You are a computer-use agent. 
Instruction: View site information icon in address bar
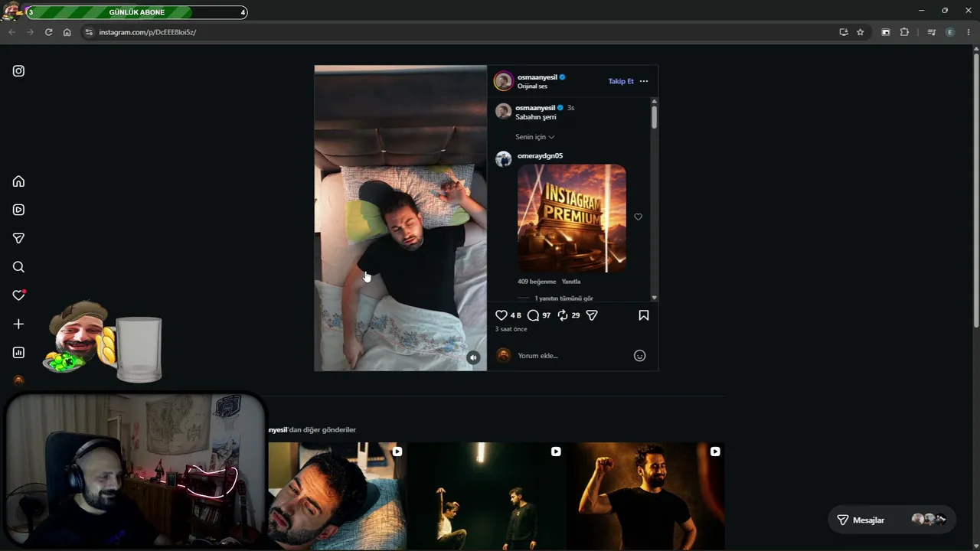pos(89,32)
